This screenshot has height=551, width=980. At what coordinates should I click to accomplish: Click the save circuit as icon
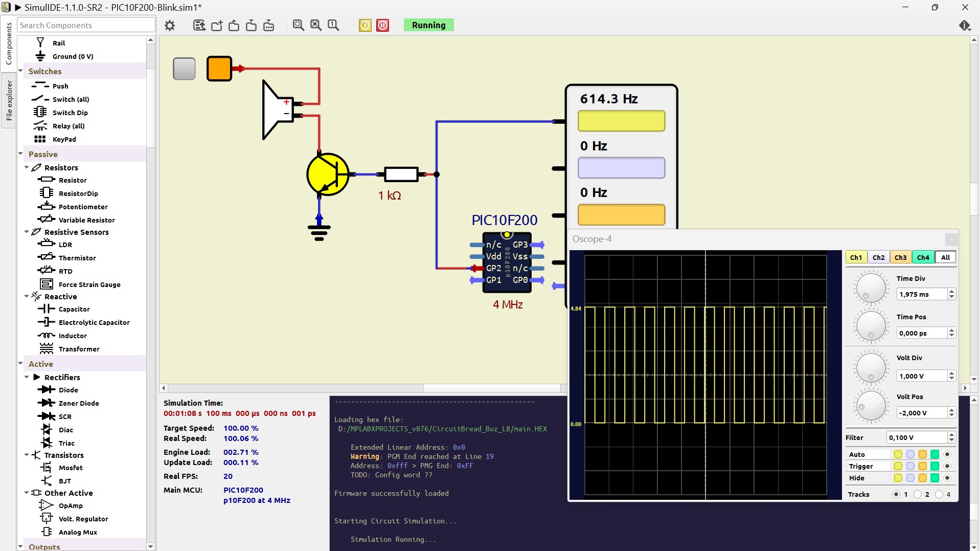click(268, 25)
